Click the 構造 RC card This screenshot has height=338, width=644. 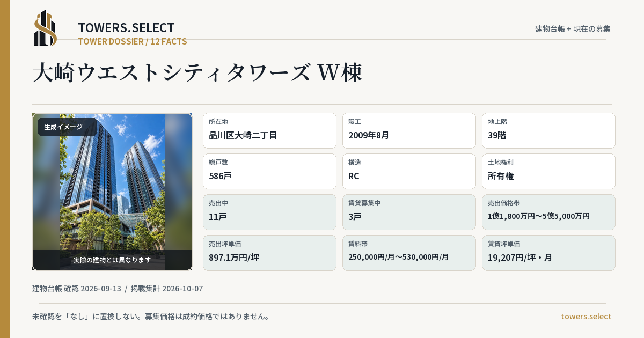coord(409,171)
